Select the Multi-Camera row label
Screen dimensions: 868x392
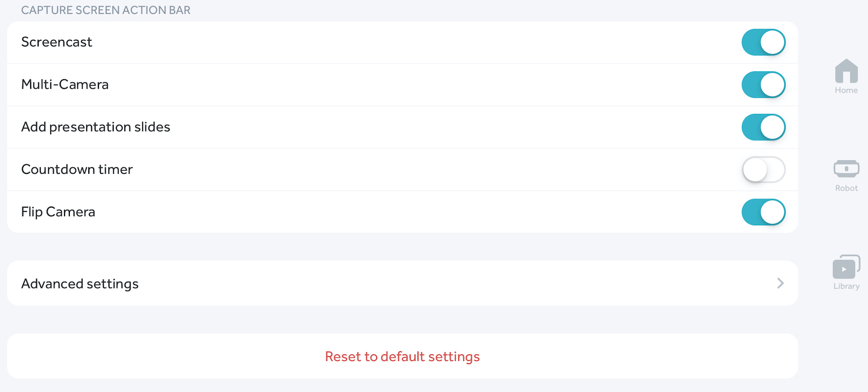[65, 85]
